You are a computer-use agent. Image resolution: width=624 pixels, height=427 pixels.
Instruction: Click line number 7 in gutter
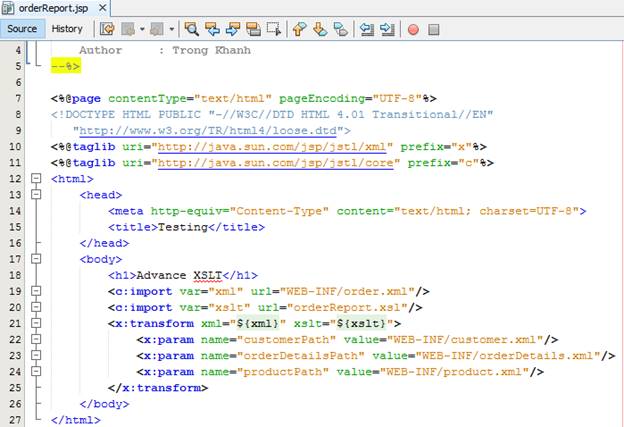18,98
